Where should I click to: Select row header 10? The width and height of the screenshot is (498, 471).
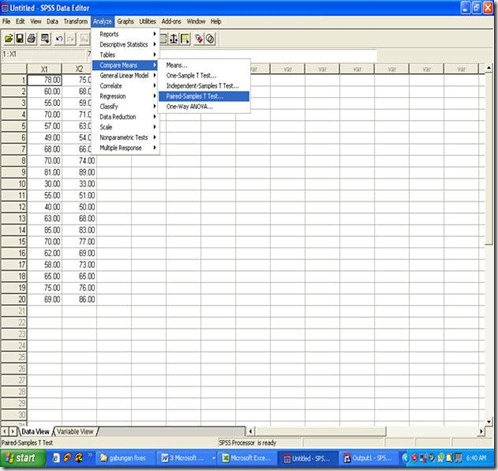click(14, 184)
